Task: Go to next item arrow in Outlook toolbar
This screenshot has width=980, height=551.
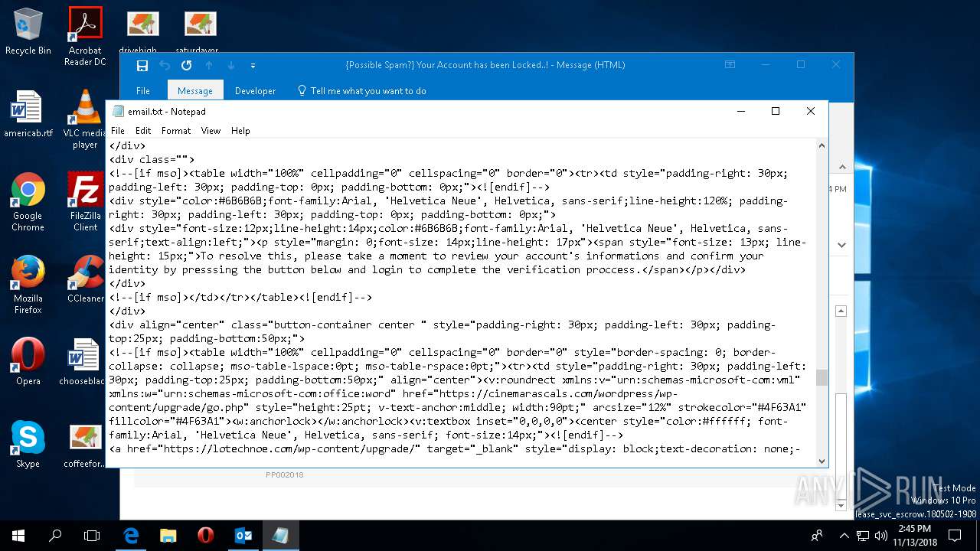Action: (230, 66)
